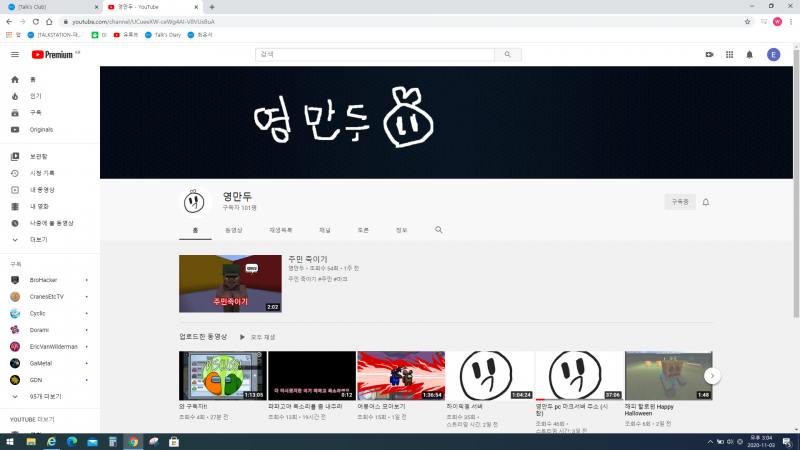The width and height of the screenshot is (800, 450).
Task: Click the search magnifier button
Action: [x=507, y=55]
